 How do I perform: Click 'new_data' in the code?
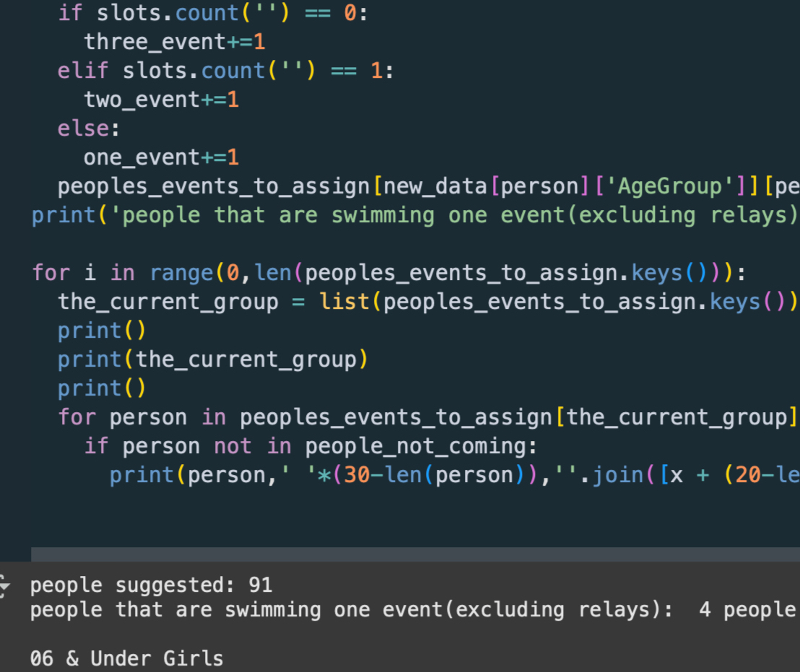[x=435, y=186]
